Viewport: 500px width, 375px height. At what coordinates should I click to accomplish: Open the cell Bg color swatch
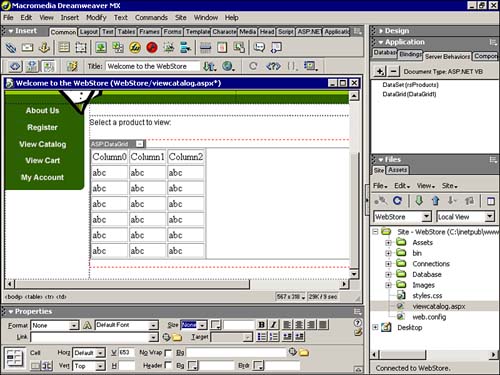pos(193,366)
